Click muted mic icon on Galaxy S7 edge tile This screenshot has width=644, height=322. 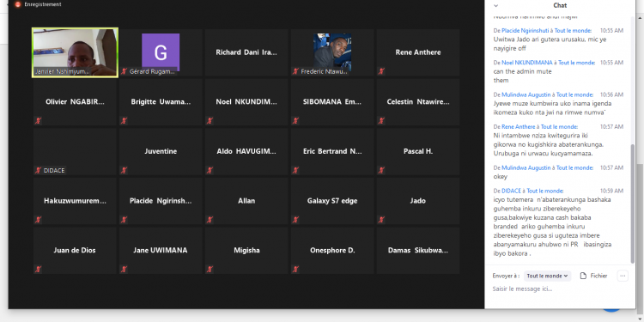click(x=295, y=220)
